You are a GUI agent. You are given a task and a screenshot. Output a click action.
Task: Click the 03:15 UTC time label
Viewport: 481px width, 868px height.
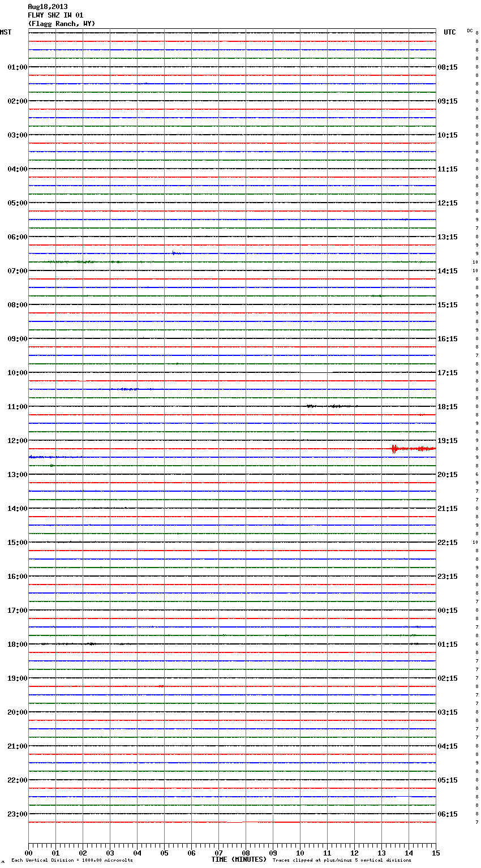[x=448, y=712]
